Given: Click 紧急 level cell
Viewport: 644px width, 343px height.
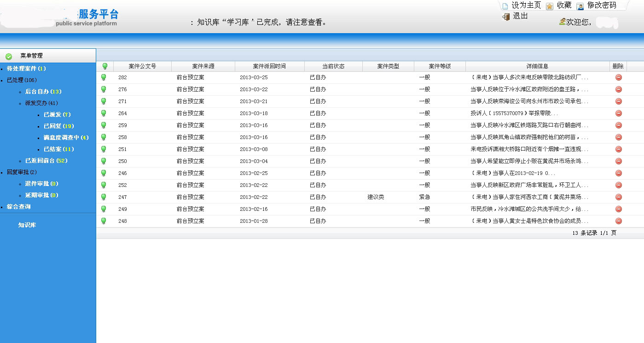Looking at the screenshot, I should click(x=424, y=197).
